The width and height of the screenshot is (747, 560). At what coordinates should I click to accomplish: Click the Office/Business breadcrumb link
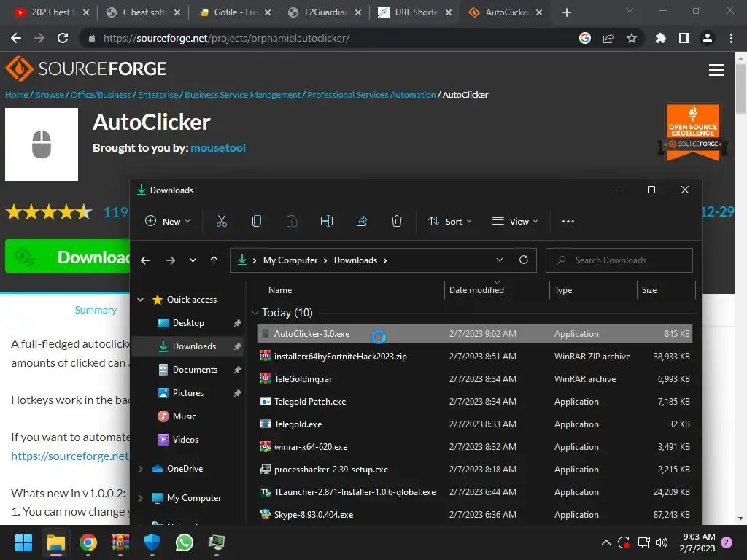pyautogui.click(x=101, y=95)
